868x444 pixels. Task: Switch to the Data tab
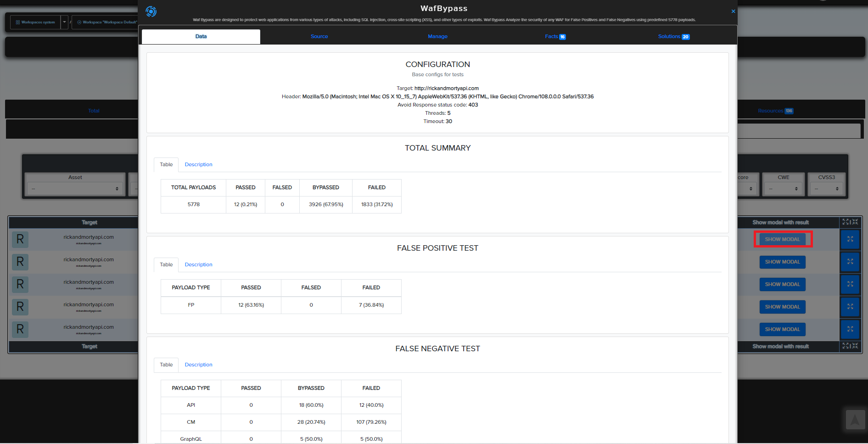(201, 36)
